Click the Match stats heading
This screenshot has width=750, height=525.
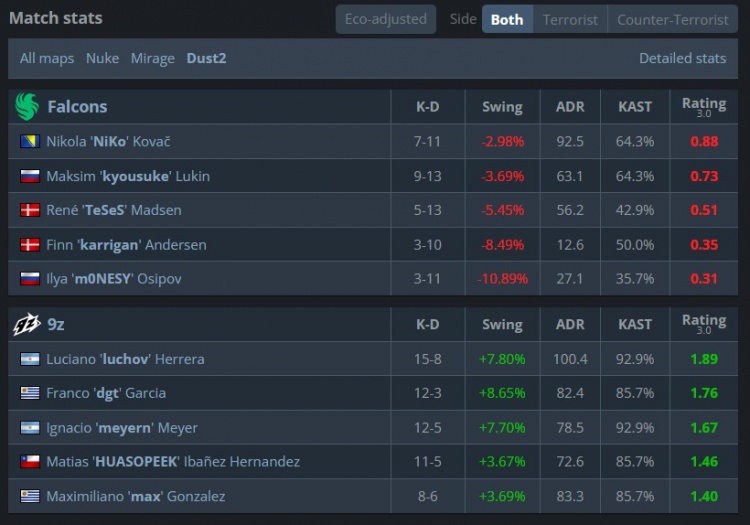[55, 18]
